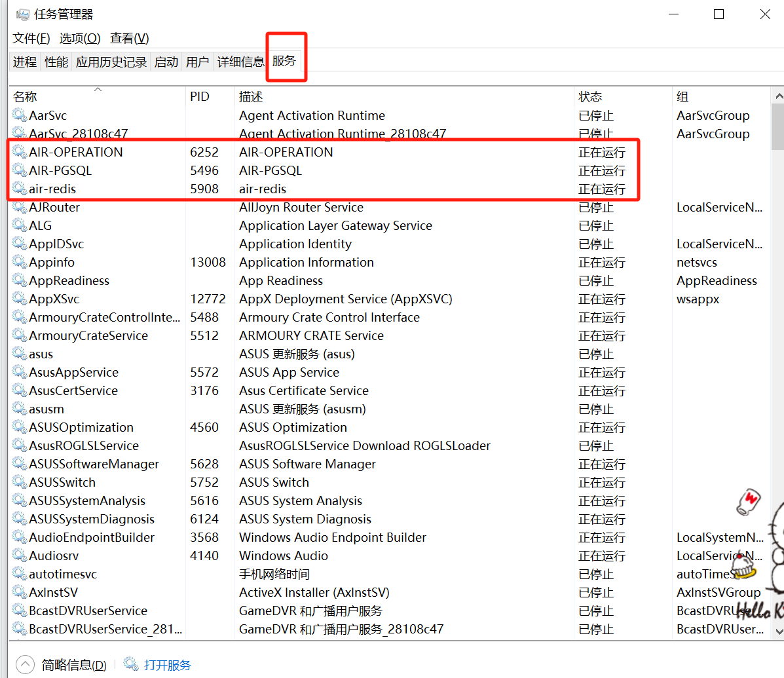Click the gear icon of ASUSSystemDiagnosis service

pos(20,519)
